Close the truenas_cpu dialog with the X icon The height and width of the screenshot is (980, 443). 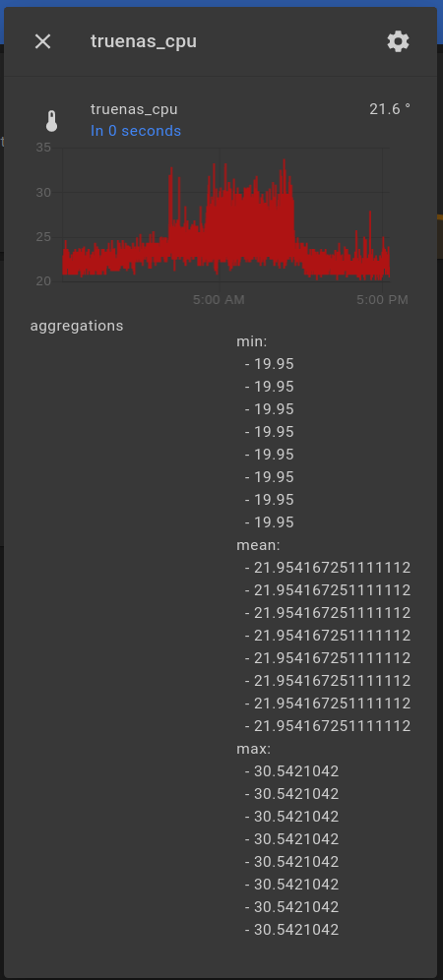(x=42, y=41)
